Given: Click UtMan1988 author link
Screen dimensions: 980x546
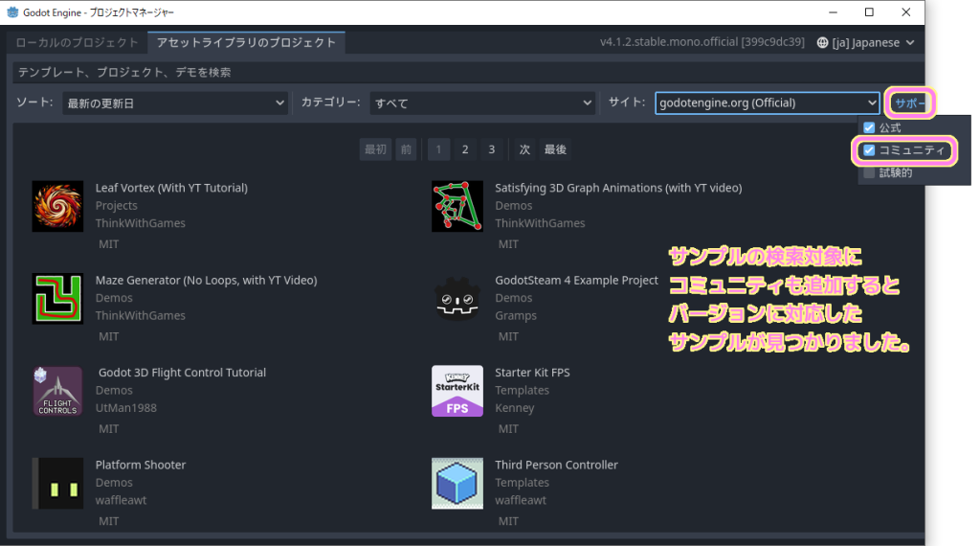Looking at the screenshot, I should tap(125, 408).
